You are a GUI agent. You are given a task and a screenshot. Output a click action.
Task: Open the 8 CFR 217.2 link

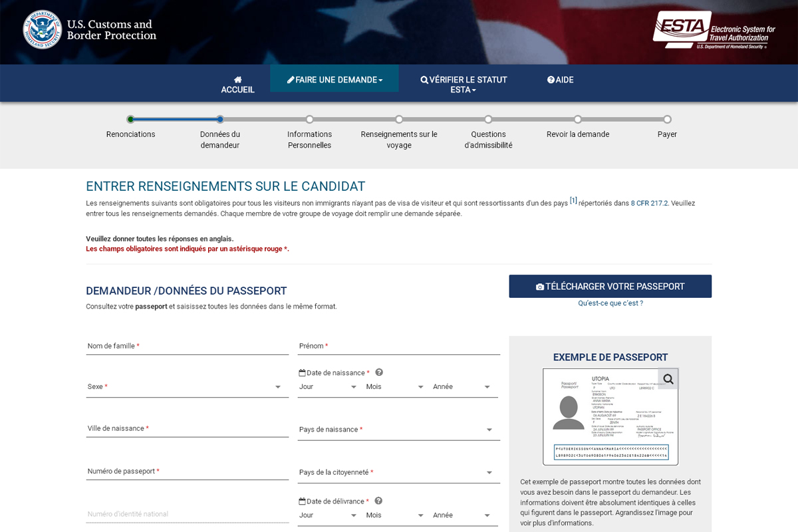[x=649, y=203]
